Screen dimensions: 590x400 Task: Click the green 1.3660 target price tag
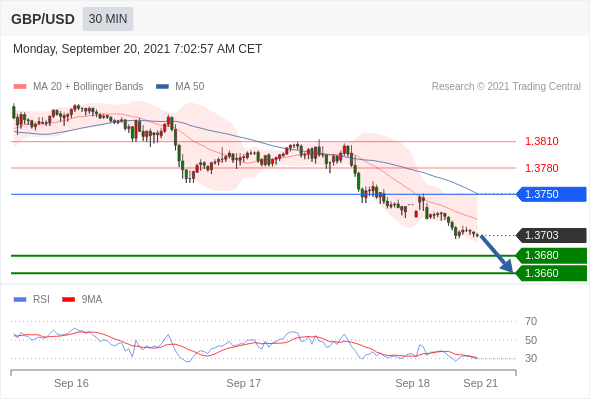pyautogui.click(x=552, y=273)
